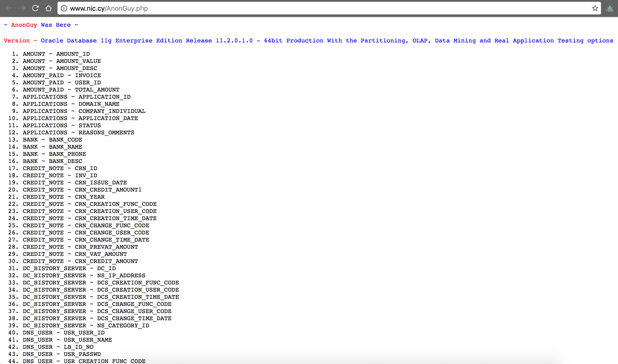The image size is (618, 364).
Task: Click the 'APPLICATIONS ~ DOMAIN_NAME' row
Action: (x=71, y=104)
